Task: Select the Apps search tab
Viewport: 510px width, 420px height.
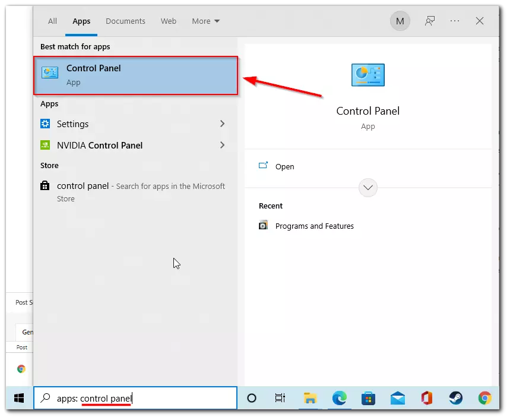Action: pos(81,21)
